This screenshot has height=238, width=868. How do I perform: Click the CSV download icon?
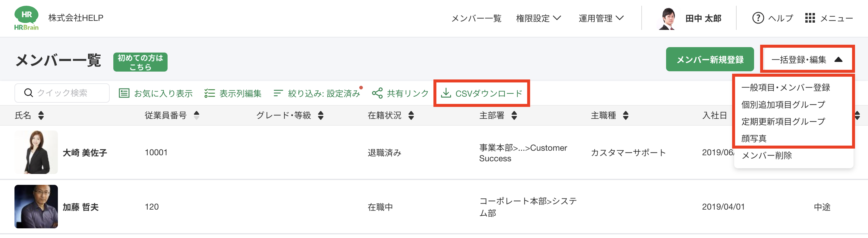446,93
